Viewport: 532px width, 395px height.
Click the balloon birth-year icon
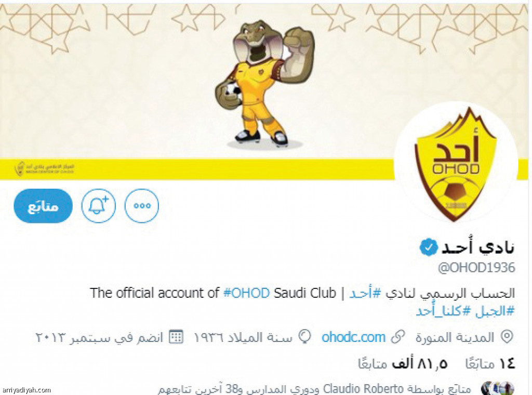pos(304,337)
